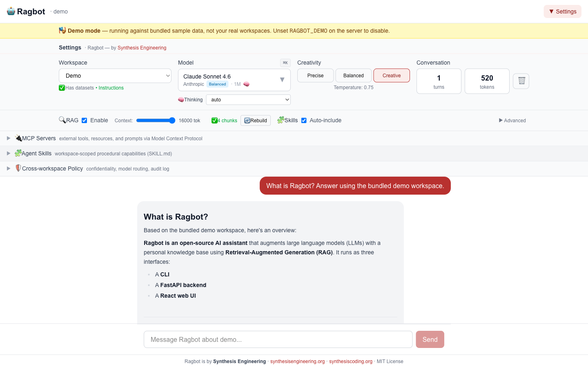Open the Claude Sonnet 4.6 model selector
The width and height of the screenshot is (588, 368).
pos(234,80)
